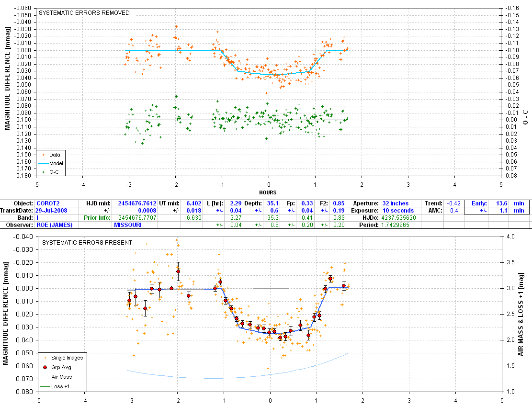532x406 pixels.
Task: Select the AMC value 0.4
Action: point(454,211)
